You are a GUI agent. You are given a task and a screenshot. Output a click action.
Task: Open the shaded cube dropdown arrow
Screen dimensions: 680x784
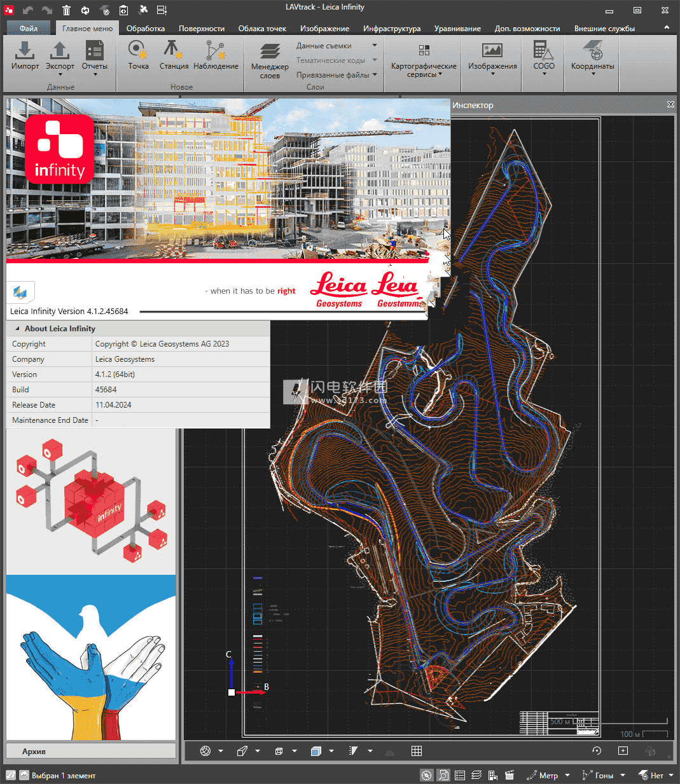pos(331,751)
